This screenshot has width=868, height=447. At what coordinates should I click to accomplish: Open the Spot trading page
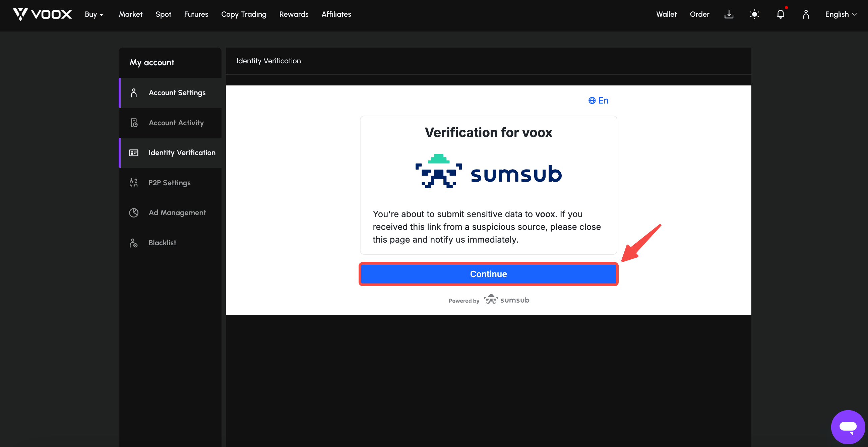[x=163, y=14]
